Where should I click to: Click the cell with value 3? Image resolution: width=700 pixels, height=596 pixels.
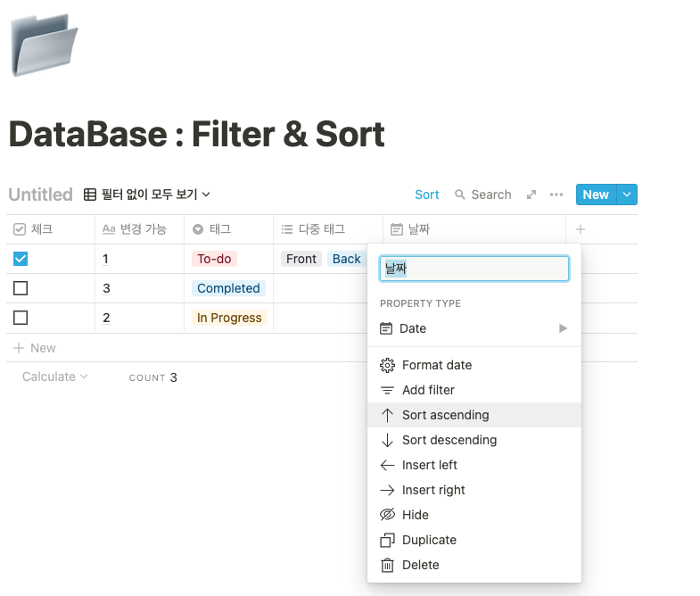[139, 288]
